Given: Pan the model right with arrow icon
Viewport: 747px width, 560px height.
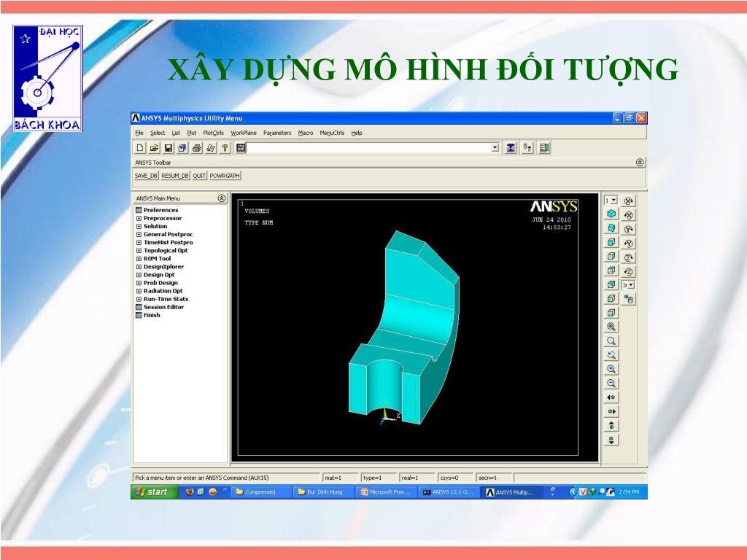Looking at the screenshot, I should 611,411.
